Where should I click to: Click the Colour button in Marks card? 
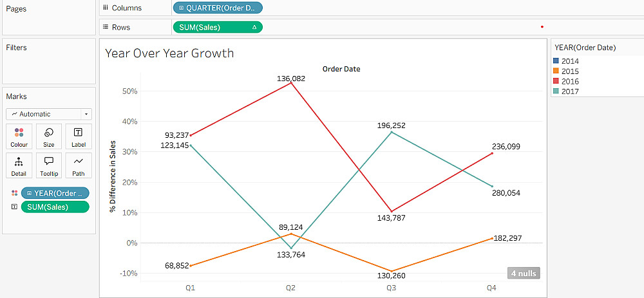pyautogui.click(x=19, y=136)
